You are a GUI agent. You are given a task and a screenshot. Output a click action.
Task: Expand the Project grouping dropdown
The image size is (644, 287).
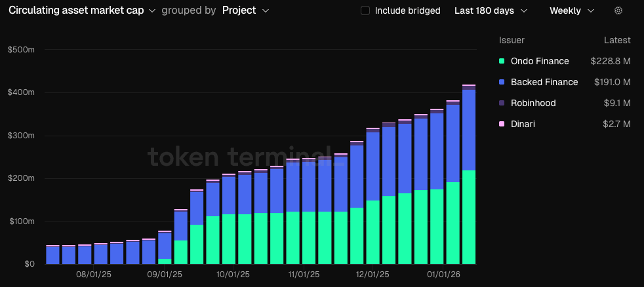(x=245, y=10)
